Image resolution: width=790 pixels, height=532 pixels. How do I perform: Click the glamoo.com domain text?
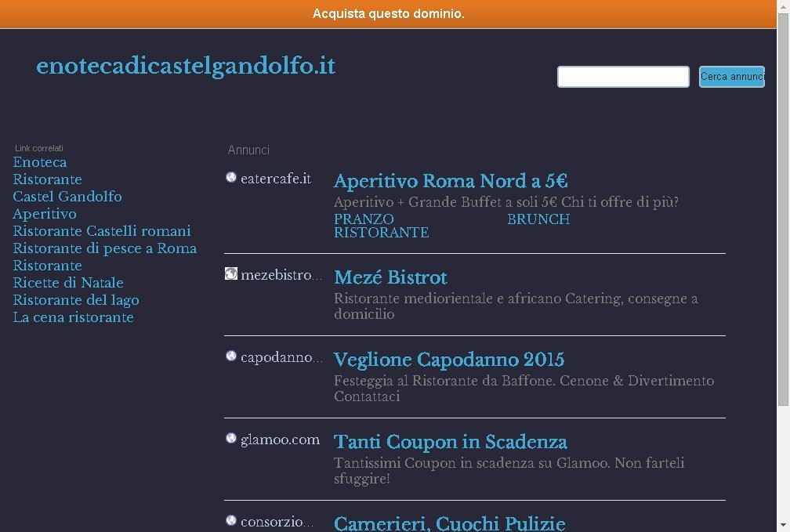click(x=280, y=440)
